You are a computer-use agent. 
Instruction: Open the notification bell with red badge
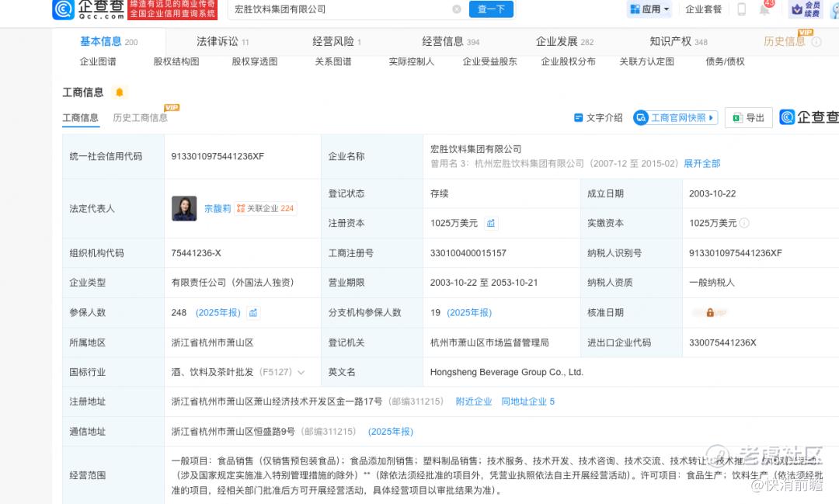click(x=765, y=8)
